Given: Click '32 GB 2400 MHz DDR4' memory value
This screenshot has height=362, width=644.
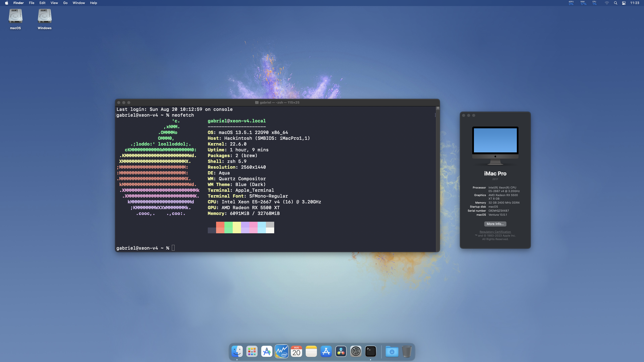Looking at the screenshot, I should 504,203.
